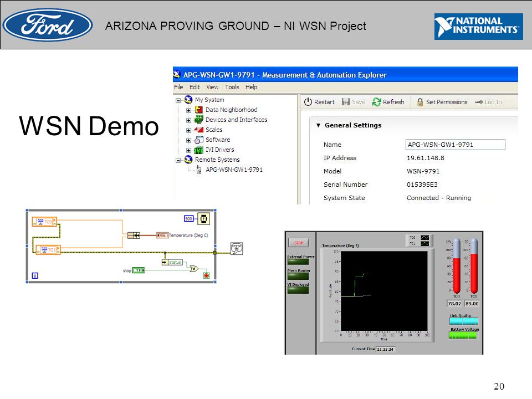Click the Software icon in tree
Viewport: 532px width, 399px height.
pyautogui.click(x=199, y=140)
